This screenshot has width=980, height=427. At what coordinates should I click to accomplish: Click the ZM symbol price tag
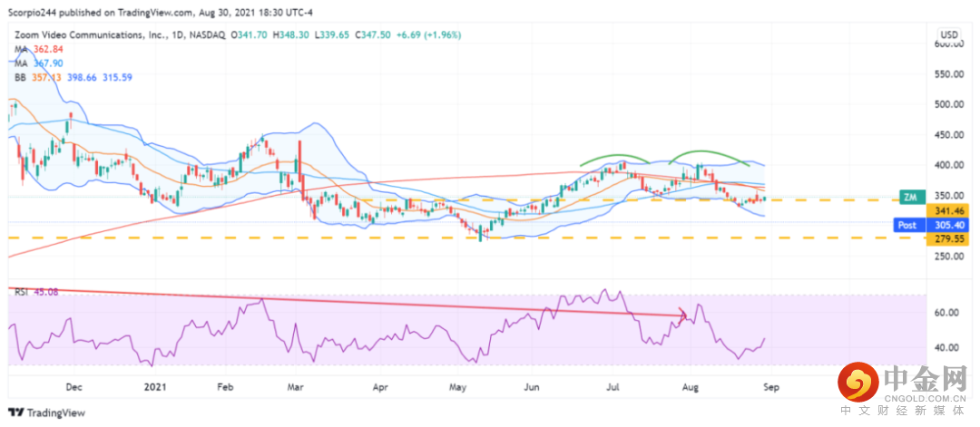click(x=911, y=196)
